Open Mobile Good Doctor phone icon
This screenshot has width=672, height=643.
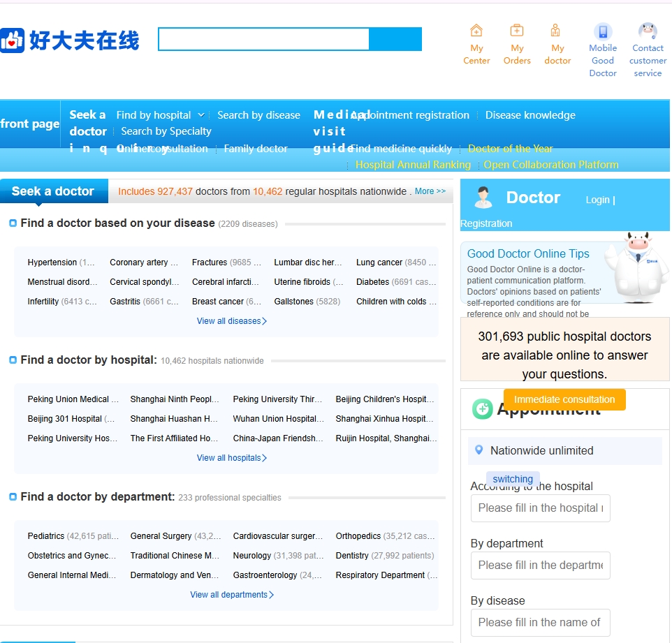pos(603,31)
